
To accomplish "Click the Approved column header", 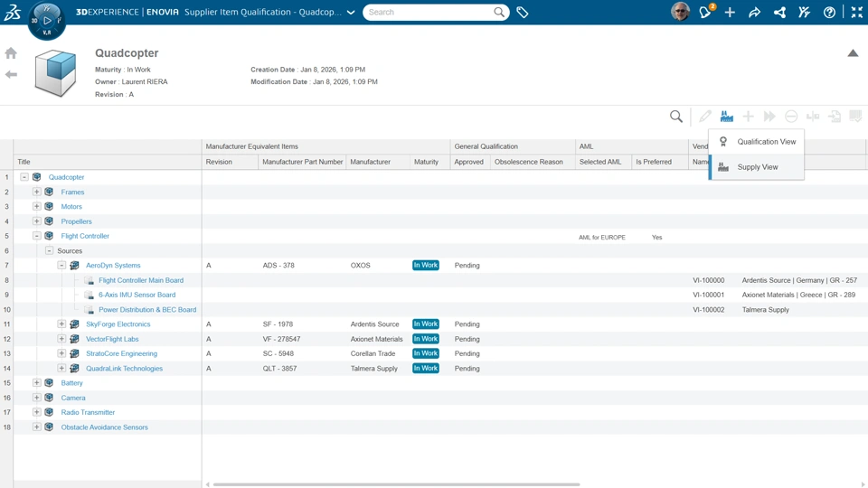I will [469, 162].
